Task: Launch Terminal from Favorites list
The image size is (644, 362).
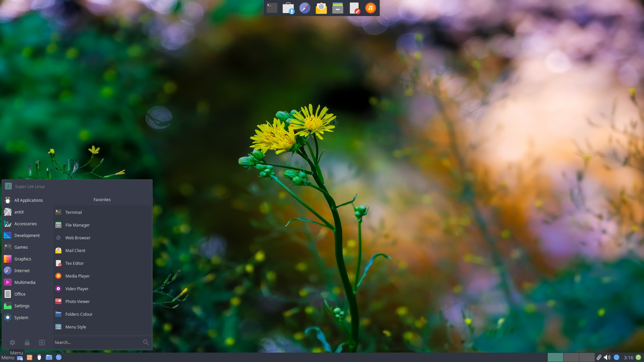Action: pos(102,212)
